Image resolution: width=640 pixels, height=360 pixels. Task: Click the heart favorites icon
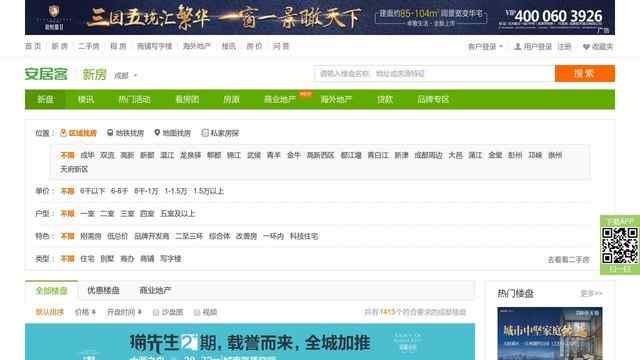(586, 47)
